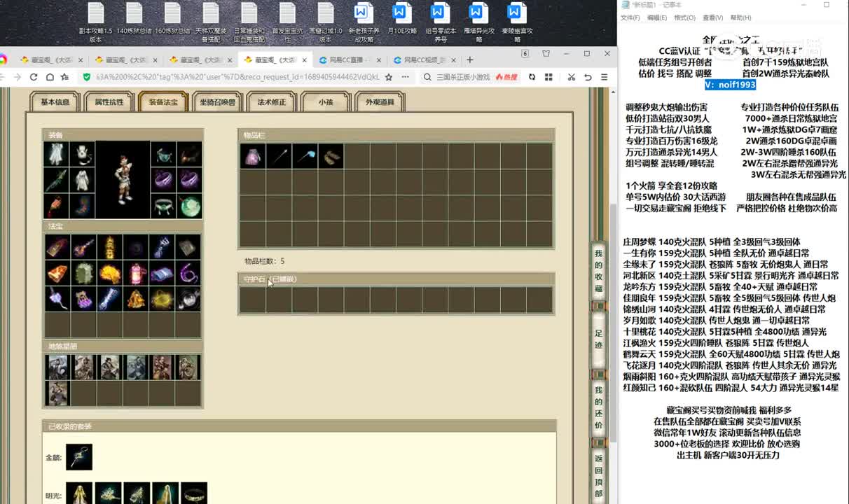Click the 三国杀正版小游戏 search box
The width and height of the screenshot is (849, 504).
(x=464, y=77)
